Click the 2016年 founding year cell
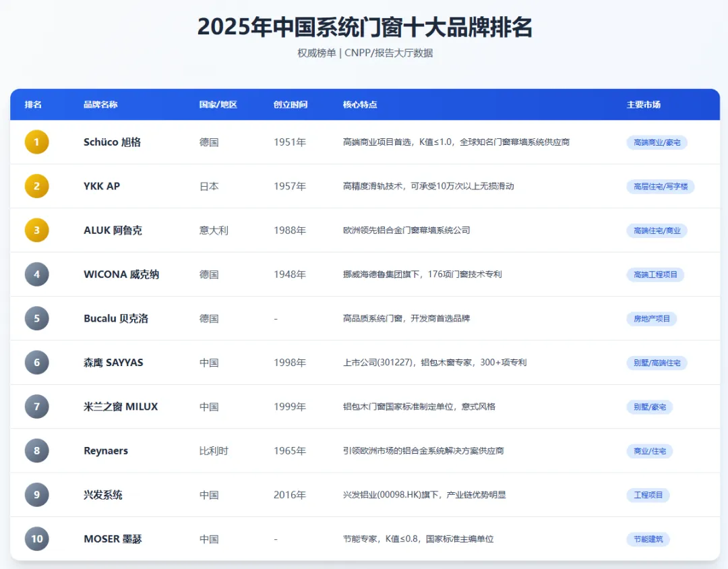 (x=290, y=496)
